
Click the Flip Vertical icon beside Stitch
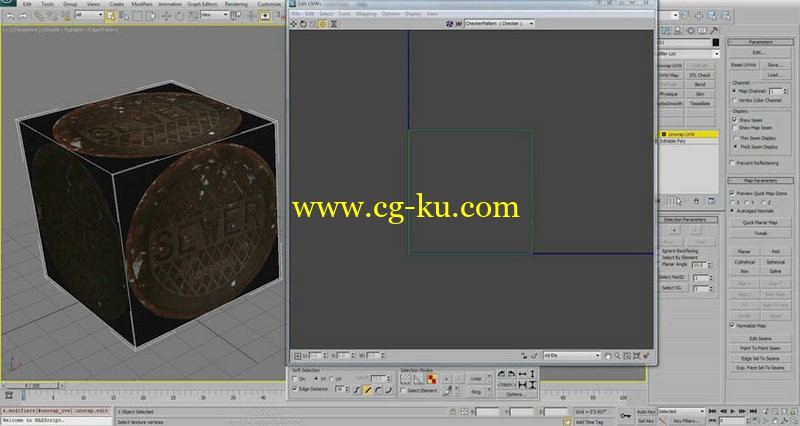[x=532, y=385]
